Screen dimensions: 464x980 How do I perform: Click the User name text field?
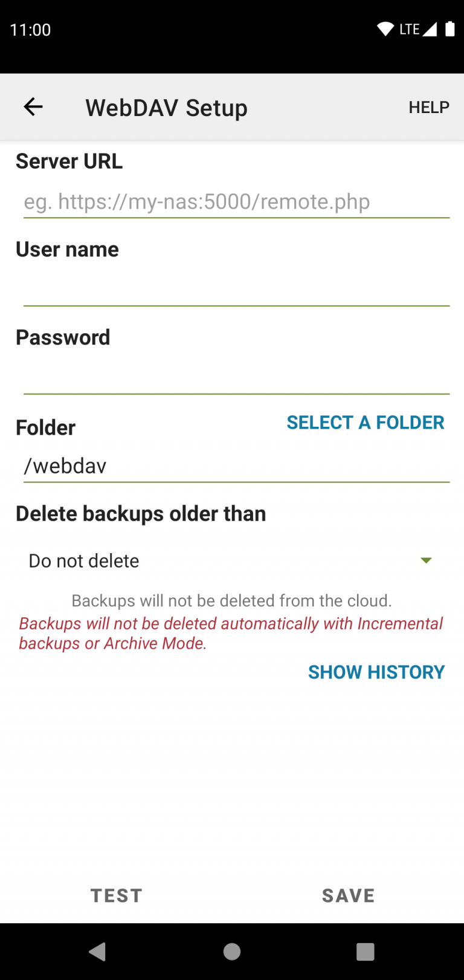point(236,290)
